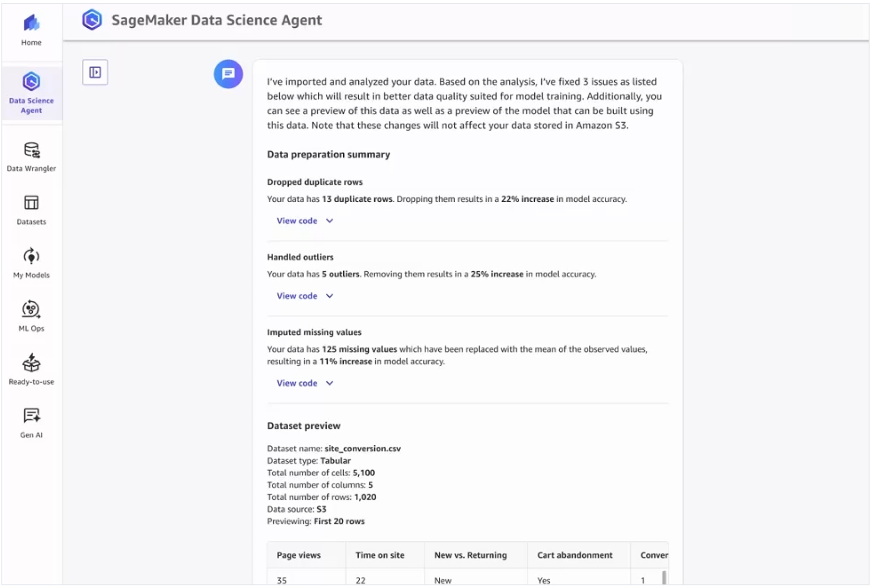Open Data Wrangler from the sidebar
This screenshot has height=588, width=873.
coord(31,157)
